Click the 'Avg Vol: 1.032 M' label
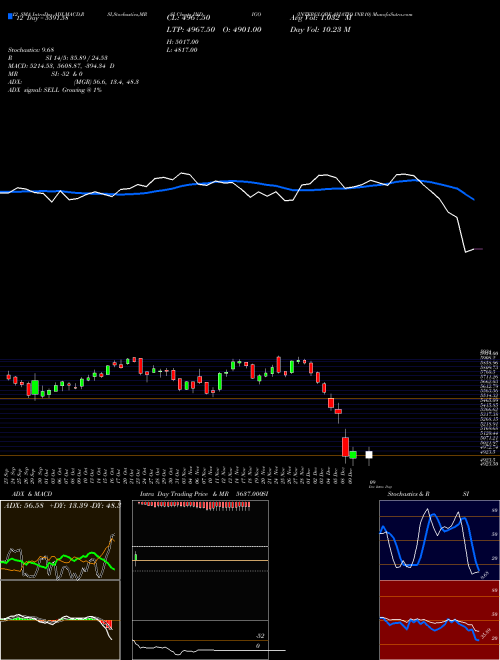500x660 pixels. 321,18
